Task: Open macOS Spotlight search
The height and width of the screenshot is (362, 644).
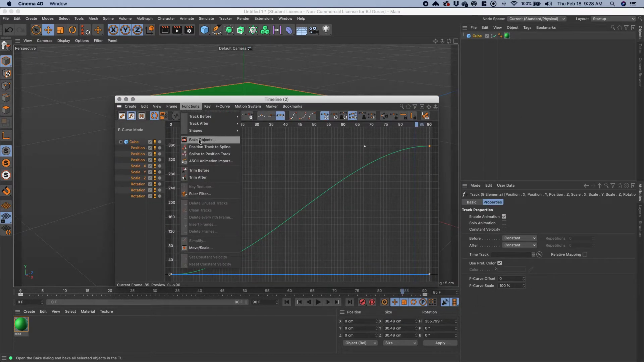Action: click(x=612, y=4)
